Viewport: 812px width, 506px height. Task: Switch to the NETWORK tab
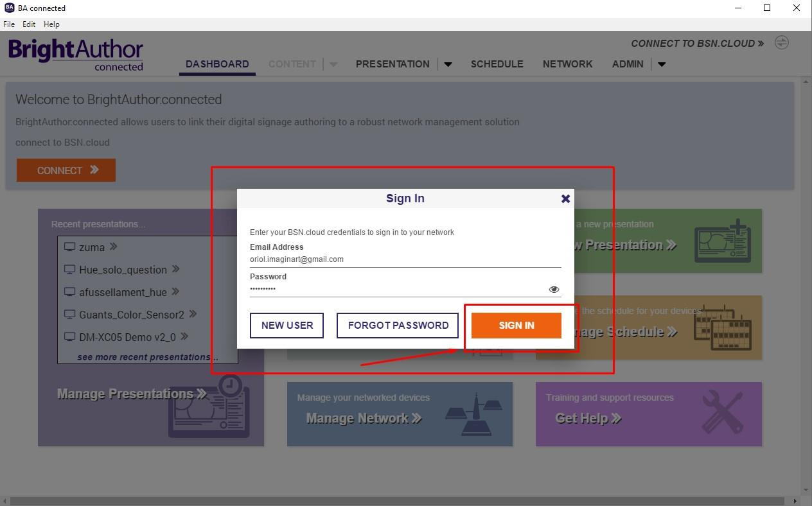(567, 64)
